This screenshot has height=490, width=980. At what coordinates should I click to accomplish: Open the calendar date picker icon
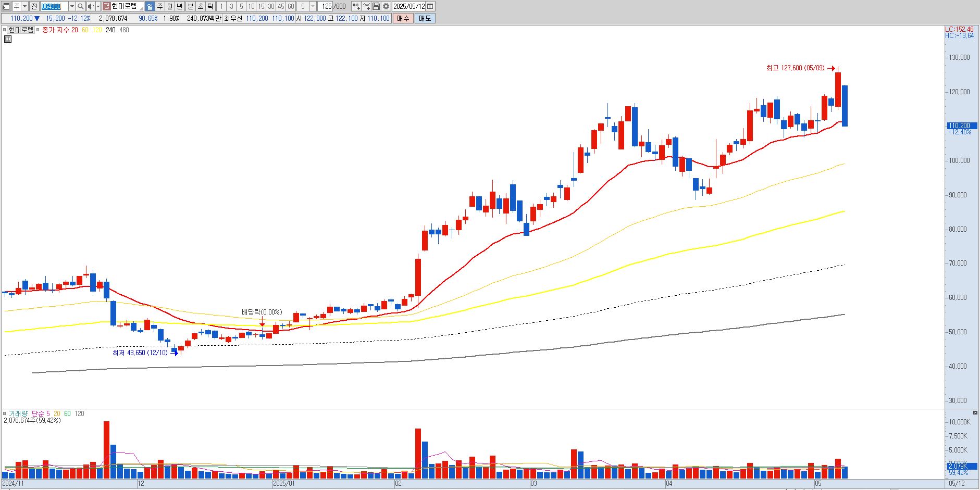point(430,6)
